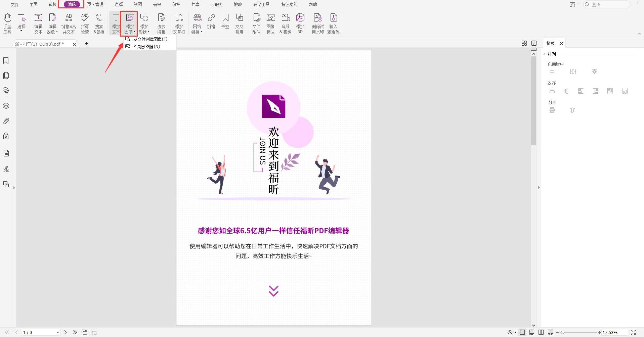Switch to the 页面管理 ribbon tab

pyautogui.click(x=95, y=4)
